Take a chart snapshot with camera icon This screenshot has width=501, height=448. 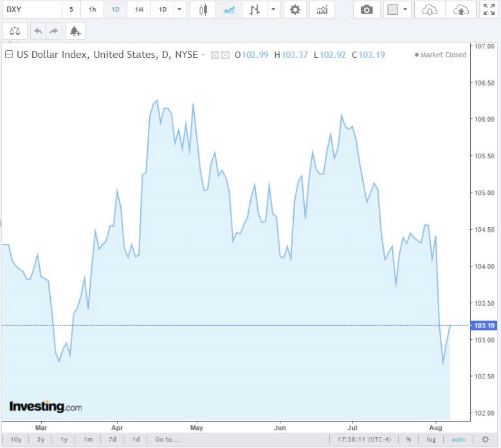coord(367,10)
